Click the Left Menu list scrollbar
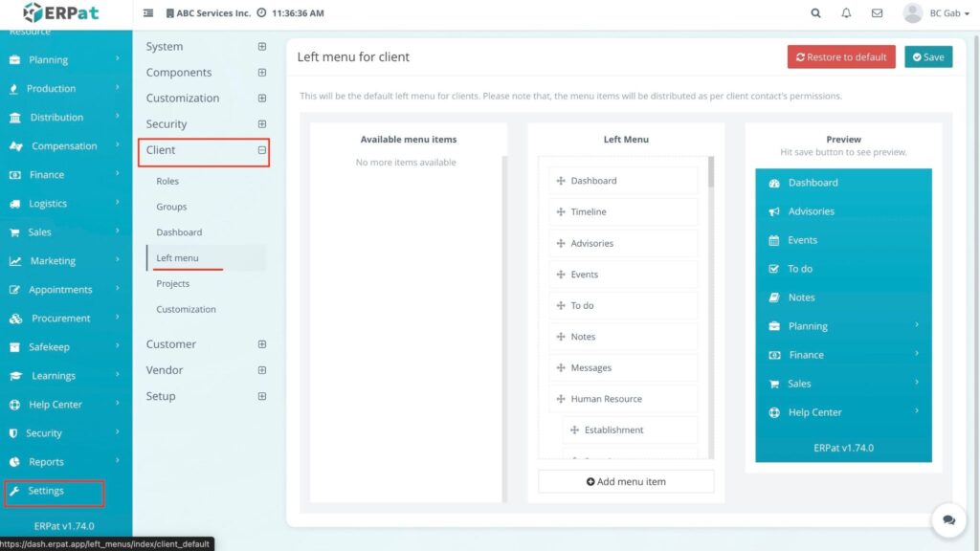 coord(710,172)
